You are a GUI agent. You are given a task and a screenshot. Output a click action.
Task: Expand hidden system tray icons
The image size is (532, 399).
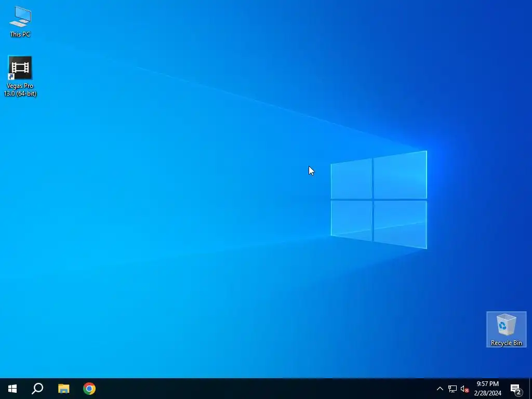[x=440, y=389]
